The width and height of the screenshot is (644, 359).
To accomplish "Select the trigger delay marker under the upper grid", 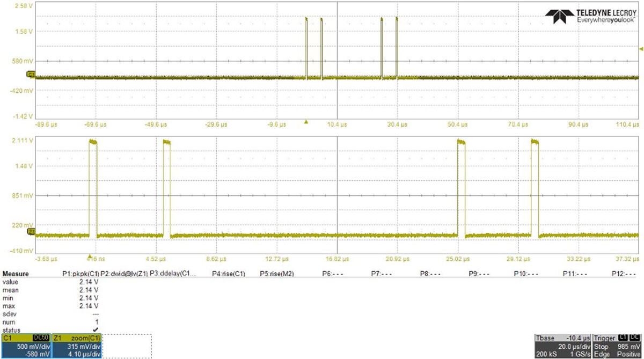I will click(x=306, y=122).
